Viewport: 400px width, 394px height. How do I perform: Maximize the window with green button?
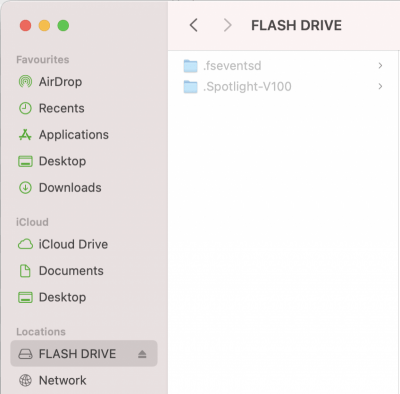[63, 25]
